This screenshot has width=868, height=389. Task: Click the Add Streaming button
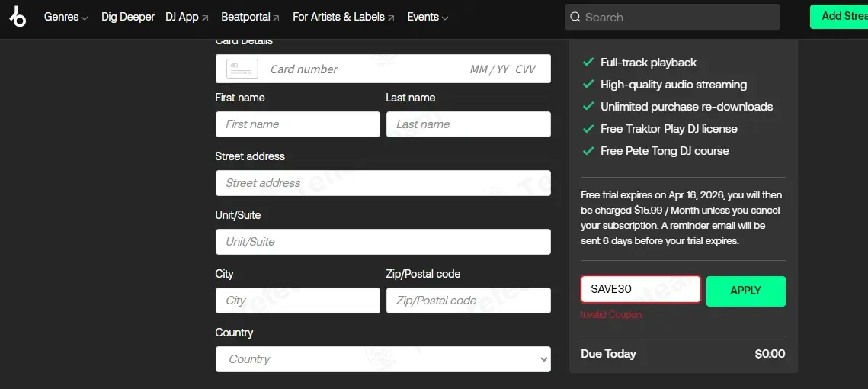click(x=839, y=17)
